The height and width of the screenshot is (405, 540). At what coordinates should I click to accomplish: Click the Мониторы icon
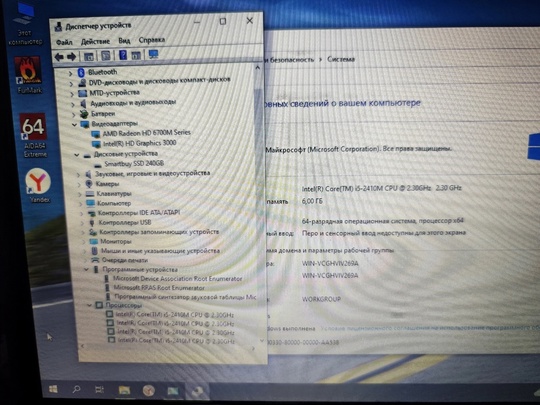94,242
